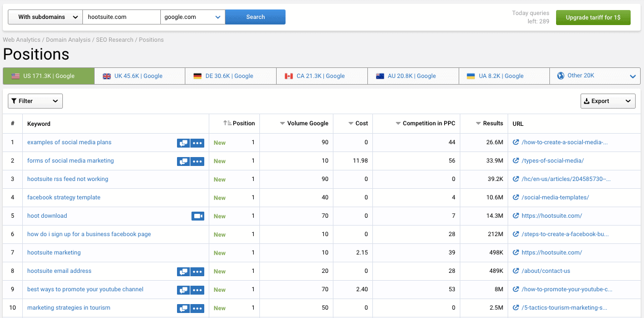
Task: Sort by Volume Google column arrow
Action: tap(282, 123)
